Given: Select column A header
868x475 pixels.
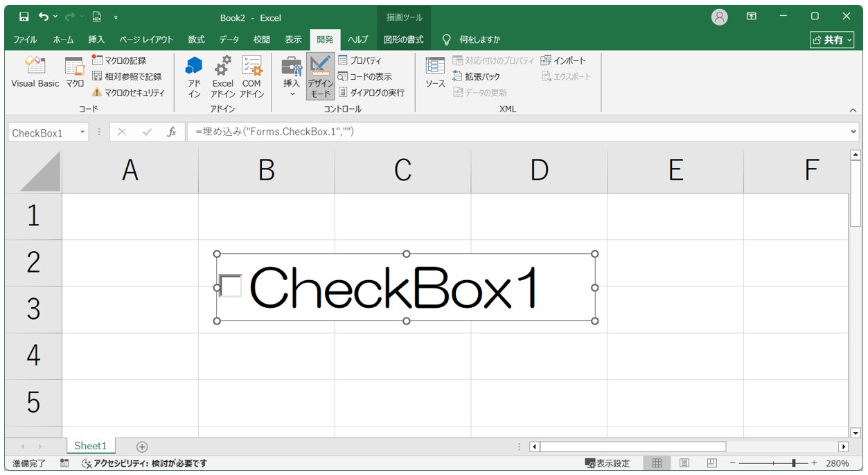Looking at the screenshot, I should coord(130,171).
